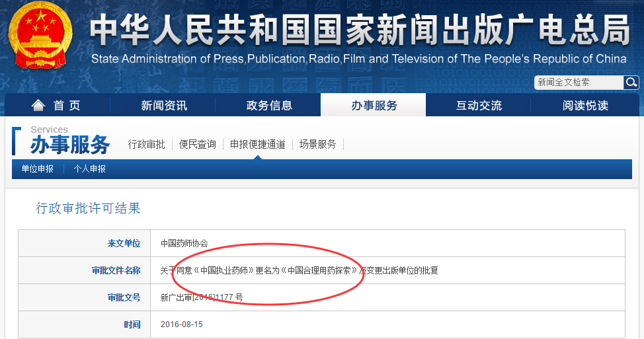Click the 中国药师协会 cell
This screenshot has height=339, width=644.
pos(184,243)
